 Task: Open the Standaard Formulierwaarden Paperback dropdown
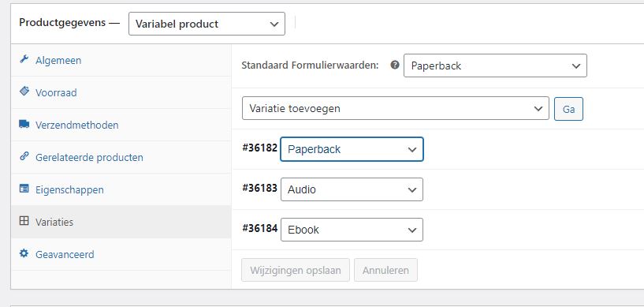[x=495, y=66]
